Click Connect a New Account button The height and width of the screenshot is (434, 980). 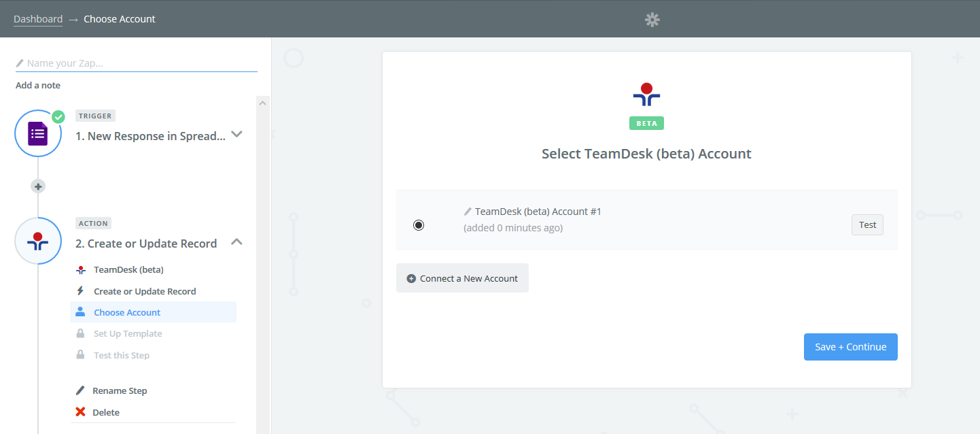[462, 278]
